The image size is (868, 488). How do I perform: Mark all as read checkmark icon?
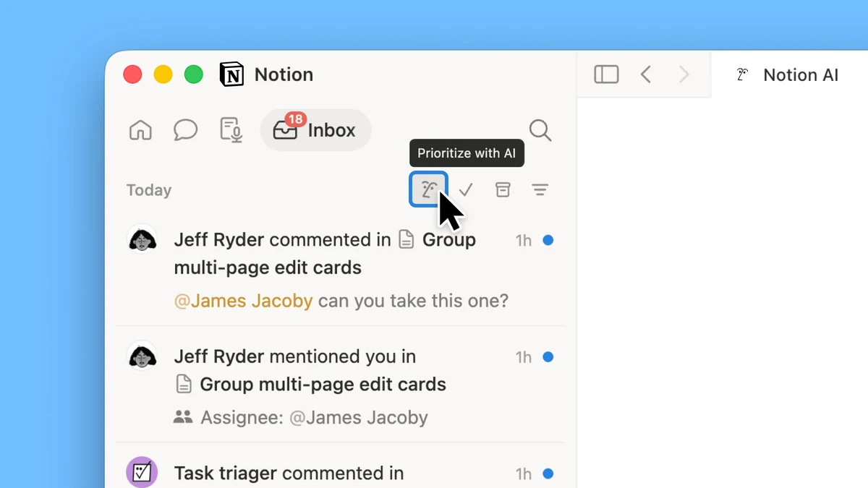click(466, 190)
